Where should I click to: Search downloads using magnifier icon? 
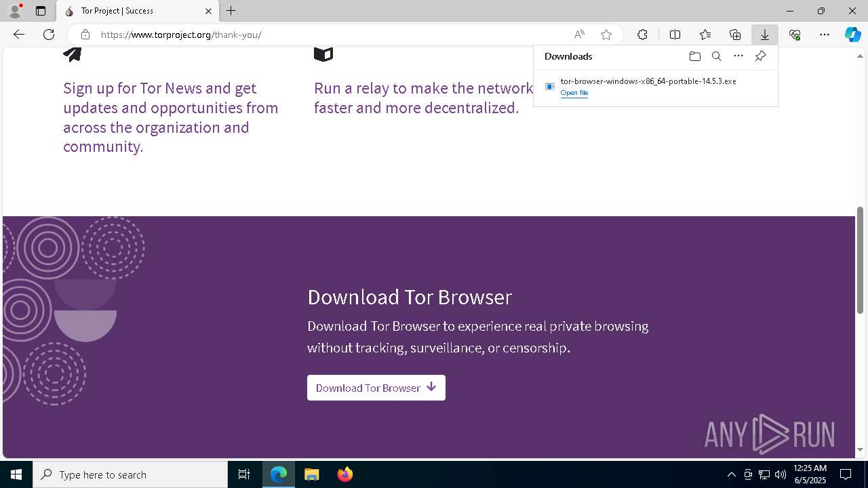point(716,56)
